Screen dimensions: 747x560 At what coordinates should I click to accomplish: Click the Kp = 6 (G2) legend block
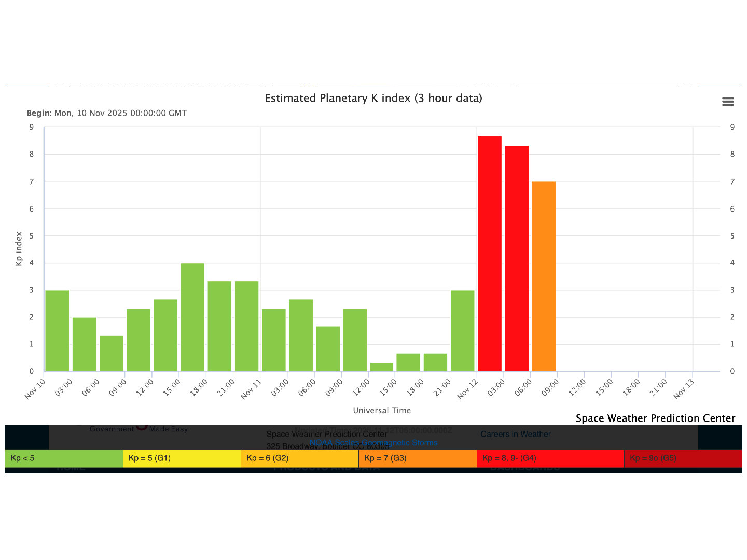[x=299, y=458]
